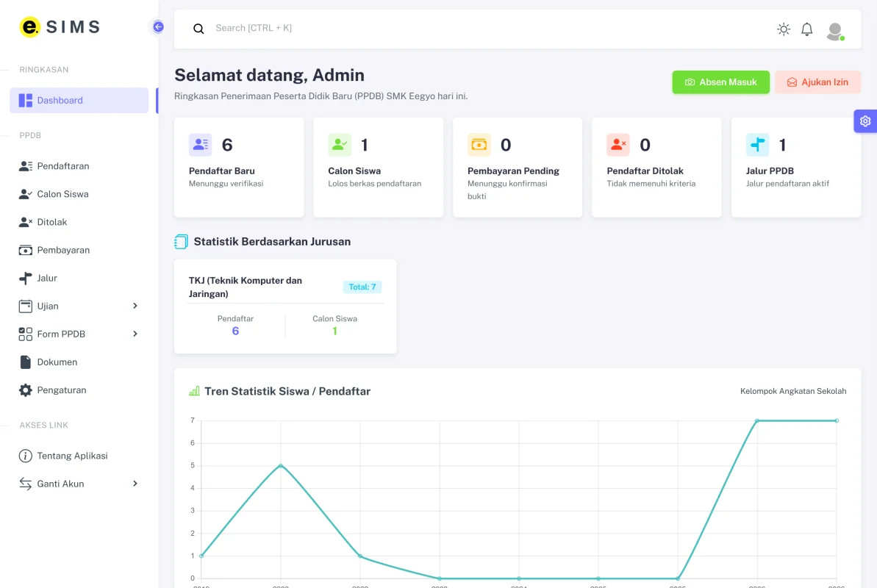Click the Calon Siswa card icon
Viewport: 877px width, 588px height.
(x=340, y=145)
